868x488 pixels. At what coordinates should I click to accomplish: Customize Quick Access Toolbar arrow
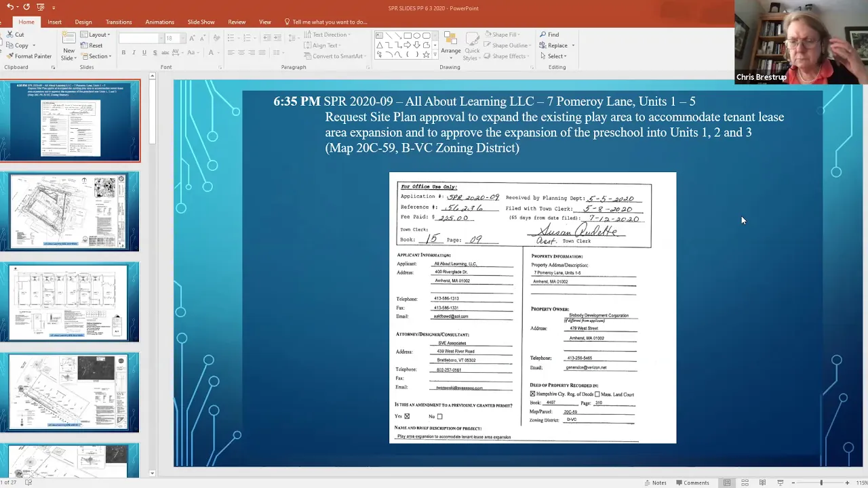54,7
